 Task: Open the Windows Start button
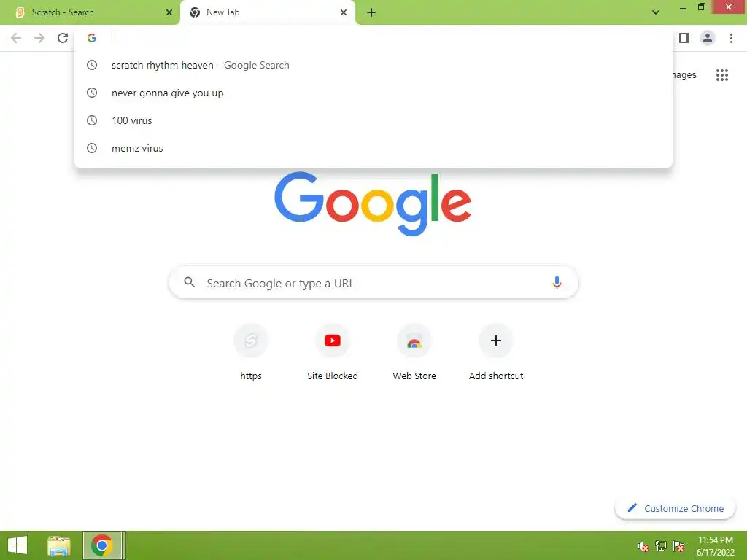coord(18,545)
